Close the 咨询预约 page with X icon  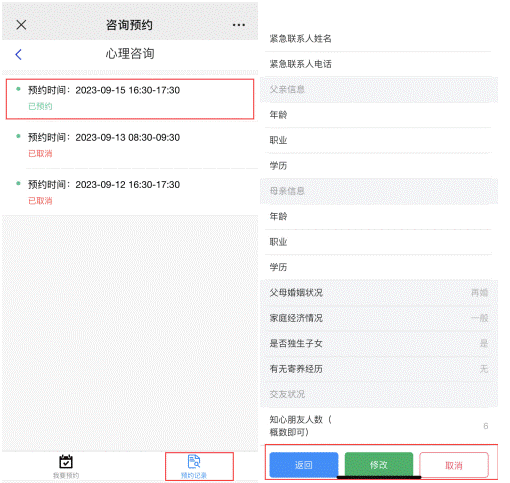point(21,25)
